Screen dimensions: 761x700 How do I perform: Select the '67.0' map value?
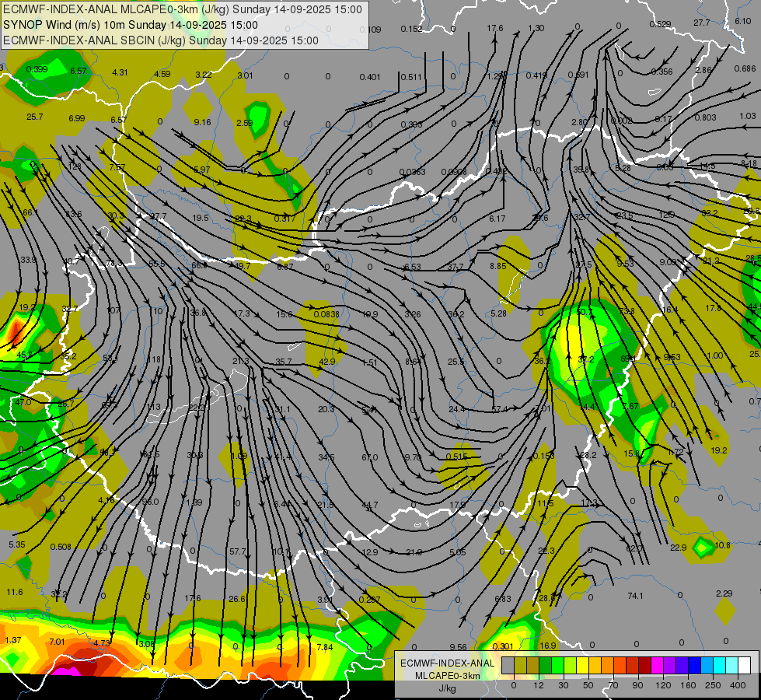click(370, 457)
